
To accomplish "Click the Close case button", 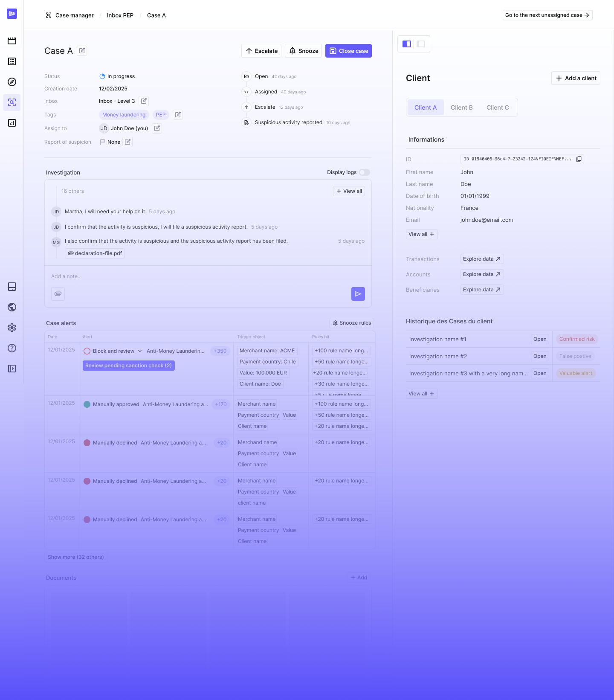I will coord(348,51).
